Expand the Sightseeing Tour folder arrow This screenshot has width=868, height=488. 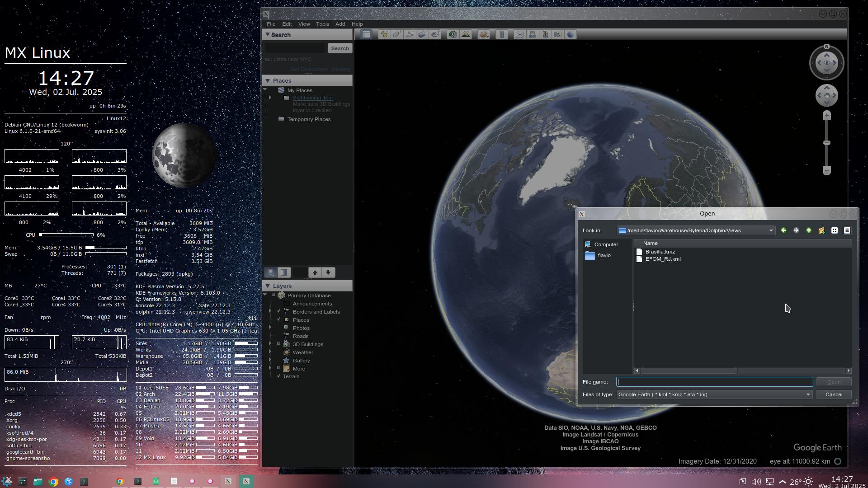click(270, 98)
